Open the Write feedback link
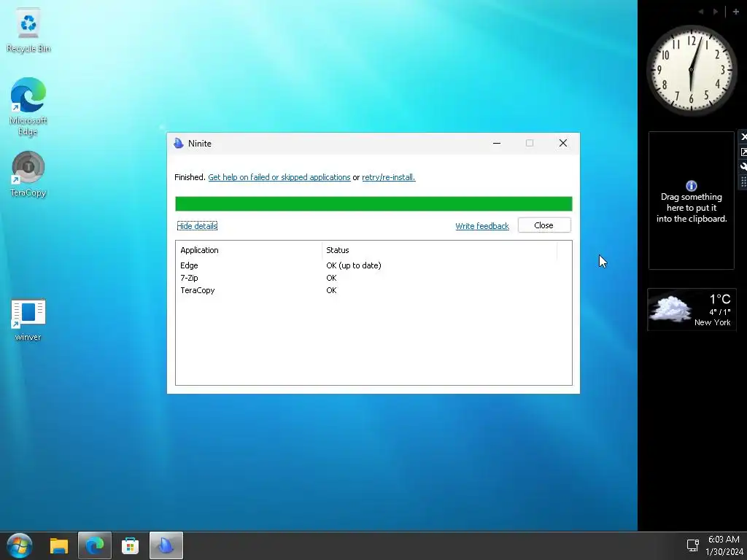This screenshot has width=747, height=560. (x=482, y=226)
